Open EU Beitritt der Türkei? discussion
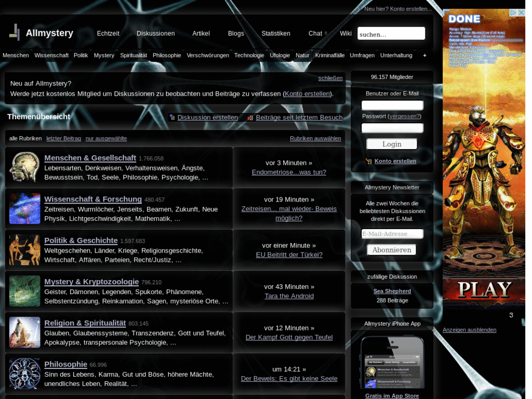The image size is (532, 399). (x=289, y=255)
